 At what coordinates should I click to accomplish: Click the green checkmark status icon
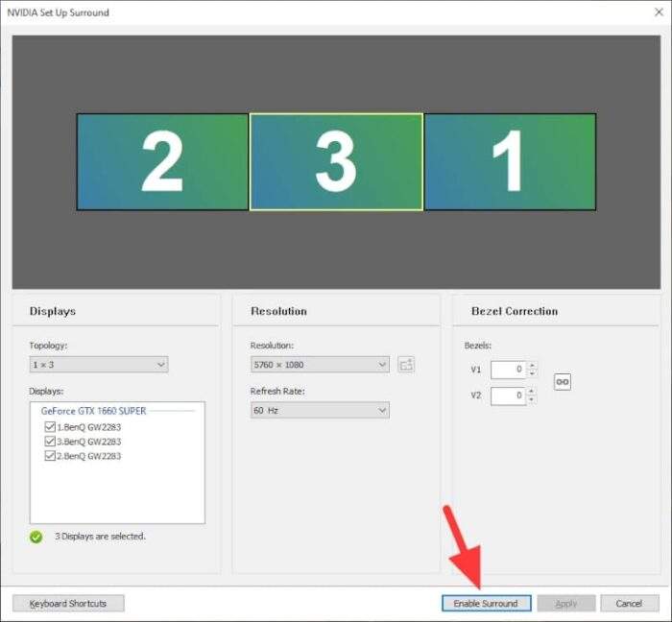pos(36,537)
